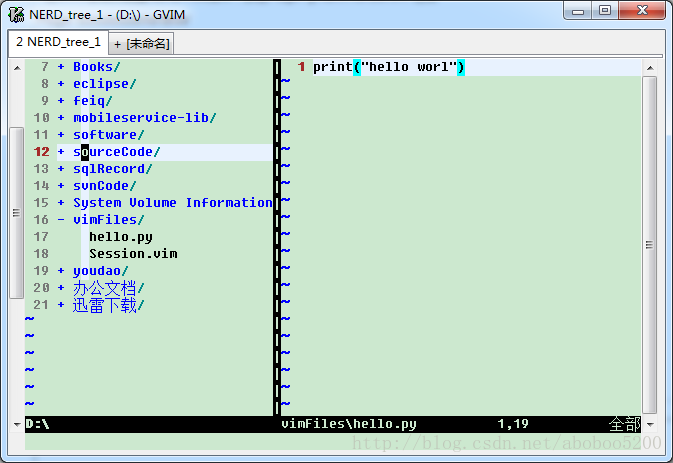Collapse the vimFiles/ folder node
Viewport: 673px width, 463px height.
61,220
